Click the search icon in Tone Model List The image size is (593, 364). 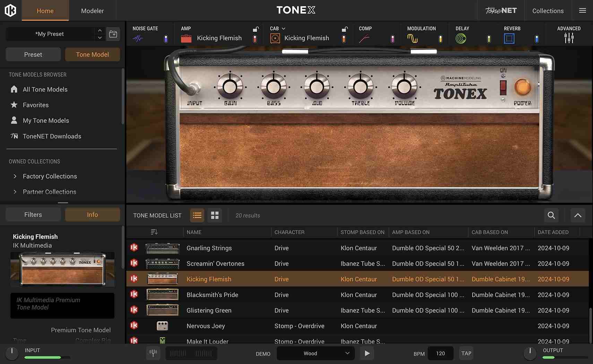(551, 215)
